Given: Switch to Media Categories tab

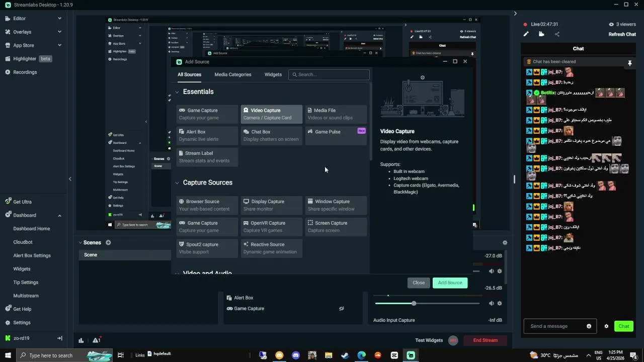Looking at the screenshot, I should pos(233,74).
